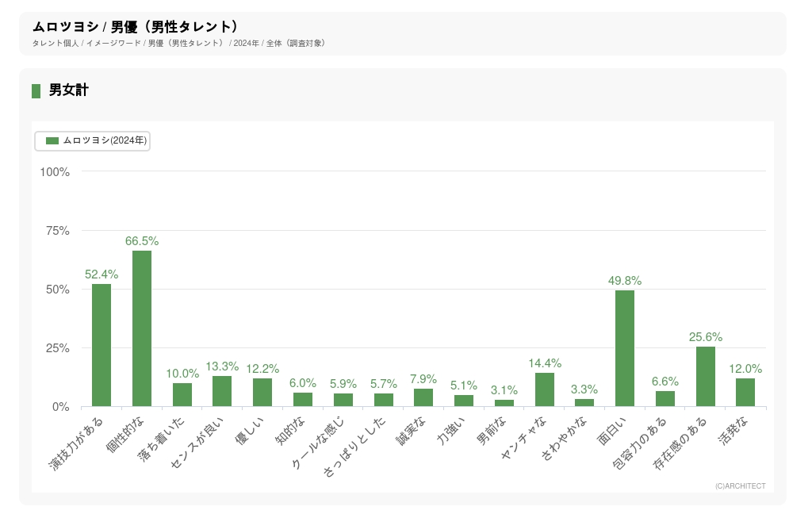
Task: Click the green legend color swatch
Action: [52, 140]
